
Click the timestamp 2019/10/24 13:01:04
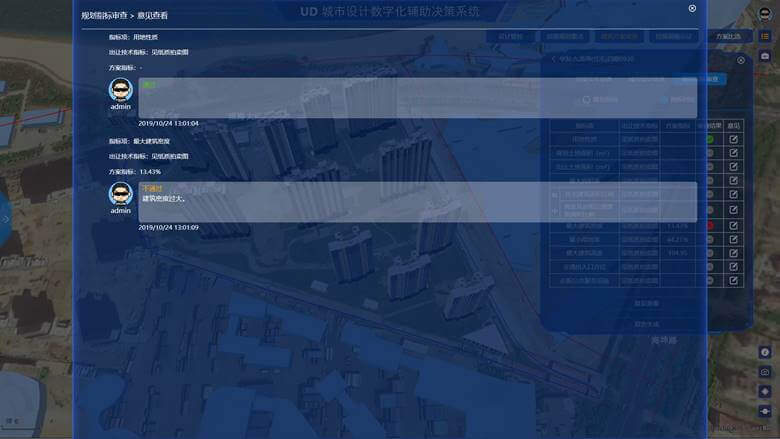coord(168,123)
